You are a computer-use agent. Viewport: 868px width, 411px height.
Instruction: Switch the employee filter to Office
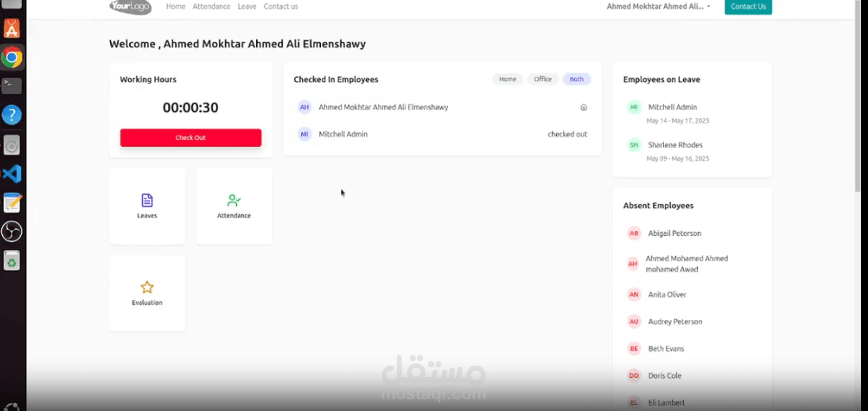[x=543, y=79]
